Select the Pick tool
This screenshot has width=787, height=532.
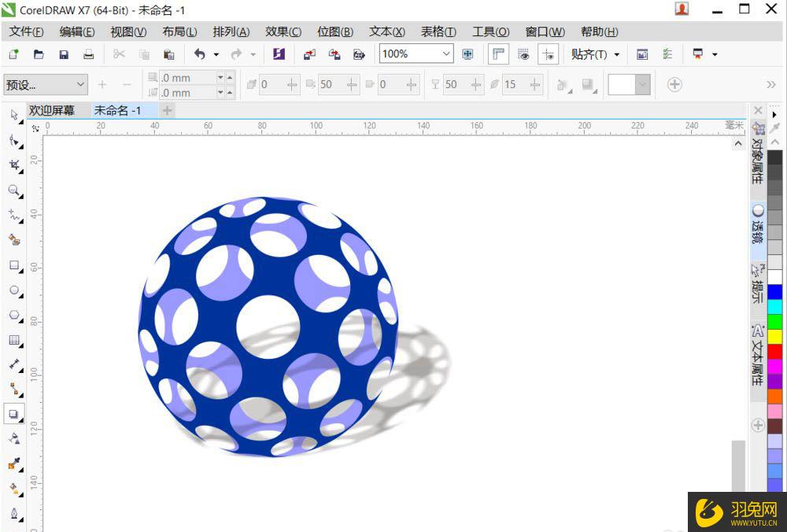coord(14,116)
